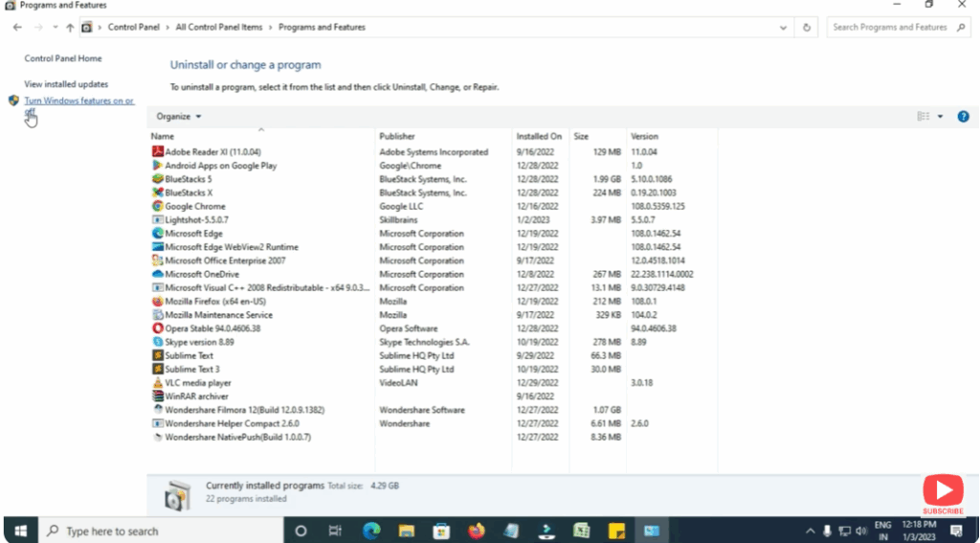The image size is (980, 543).
Task: Open the clock showing 12:18 PM
Action: point(920,531)
